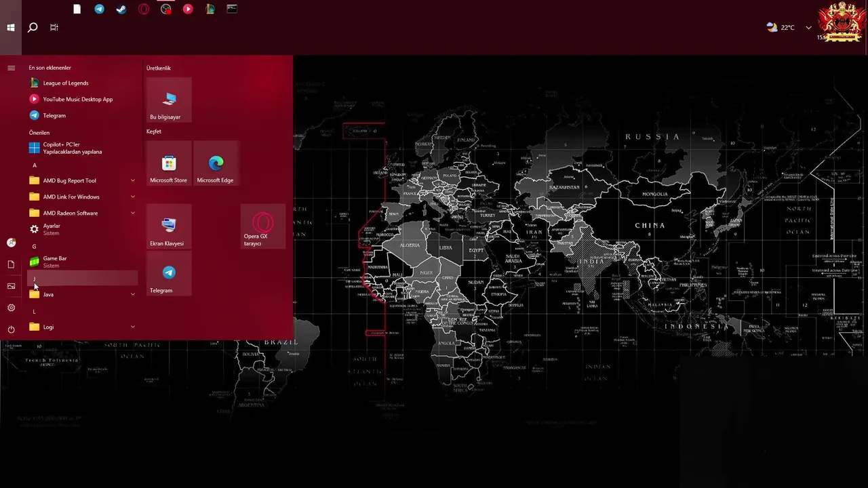
Task: Open Game Bar in the app list
Action: (83, 262)
